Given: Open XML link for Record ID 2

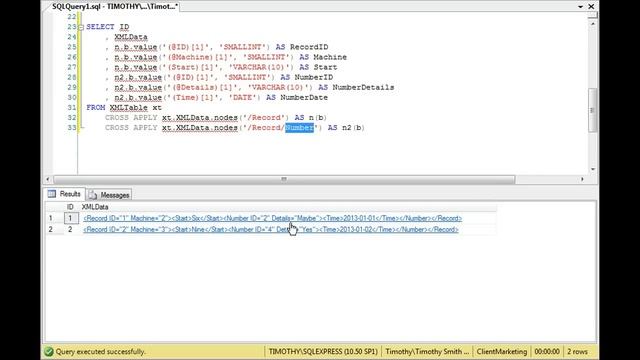Looking at the screenshot, I should (x=271, y=229).
